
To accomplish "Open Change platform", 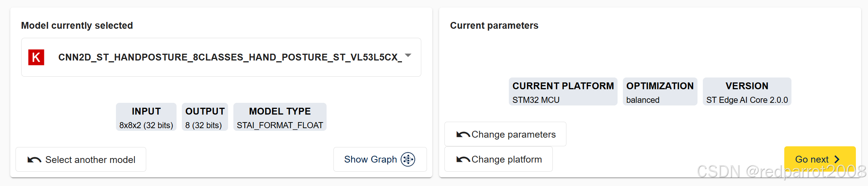I will click(x=499, y=159).
